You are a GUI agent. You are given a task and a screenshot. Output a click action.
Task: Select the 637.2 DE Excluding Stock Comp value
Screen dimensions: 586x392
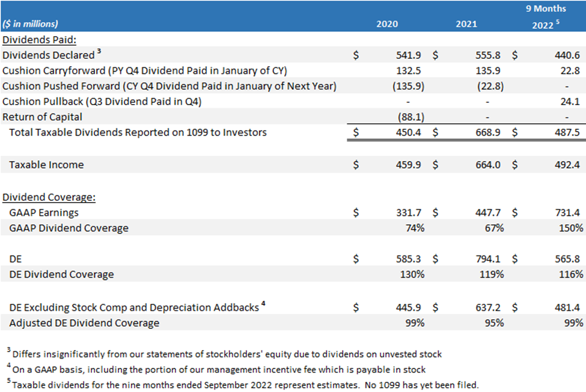489,307
